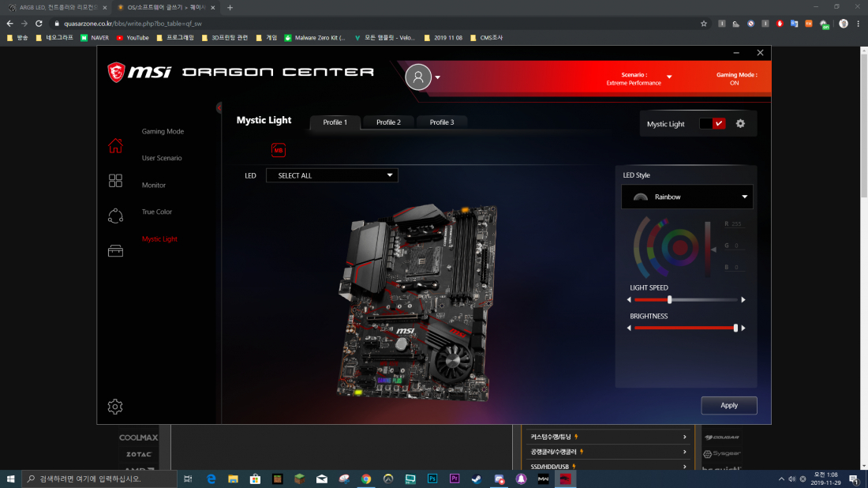Viewport: 868px width, 488px height.
Task: Open a new Chrome tab
Action: [x=230, y=8]
